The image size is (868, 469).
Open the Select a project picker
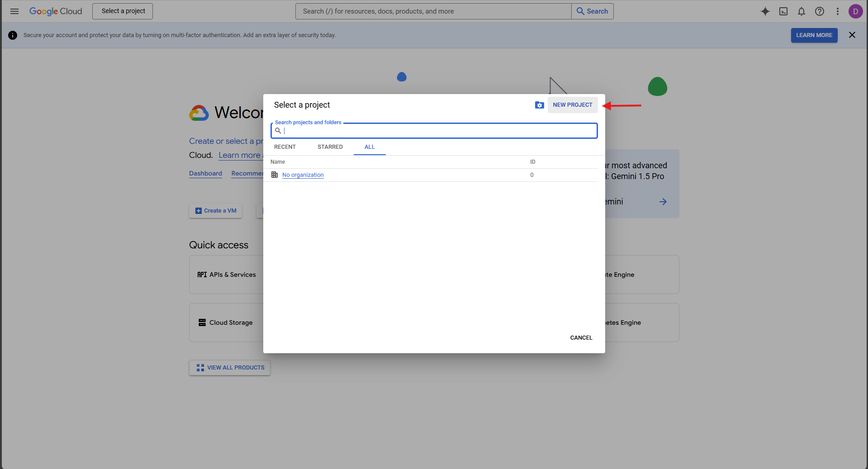[x=123, y=11]
